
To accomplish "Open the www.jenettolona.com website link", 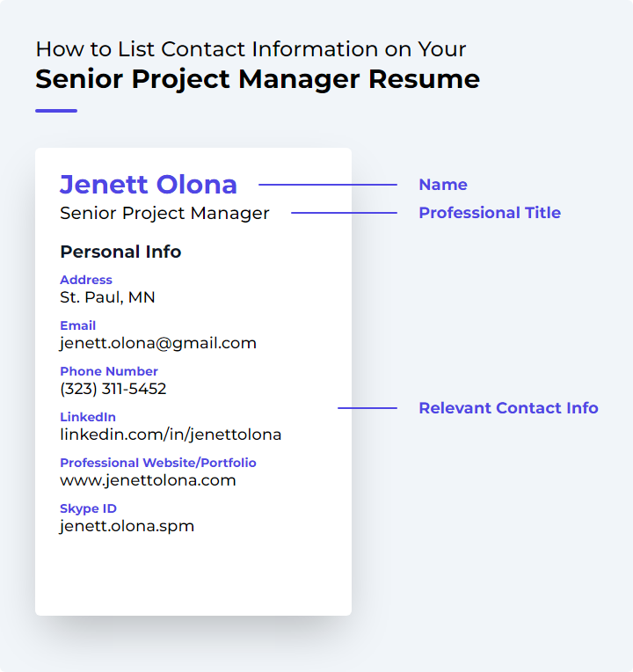I will tap(148, 481).
